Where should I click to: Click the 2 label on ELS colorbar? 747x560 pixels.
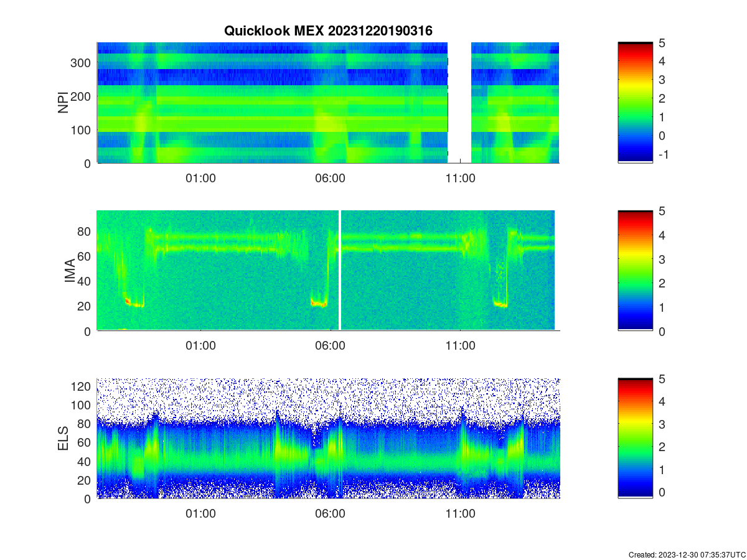tap(662, 447)
